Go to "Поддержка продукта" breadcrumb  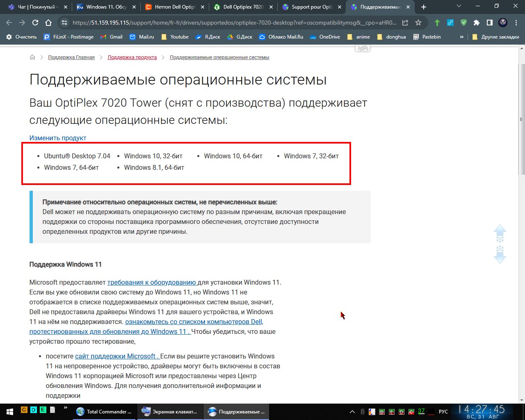point(132,57)
